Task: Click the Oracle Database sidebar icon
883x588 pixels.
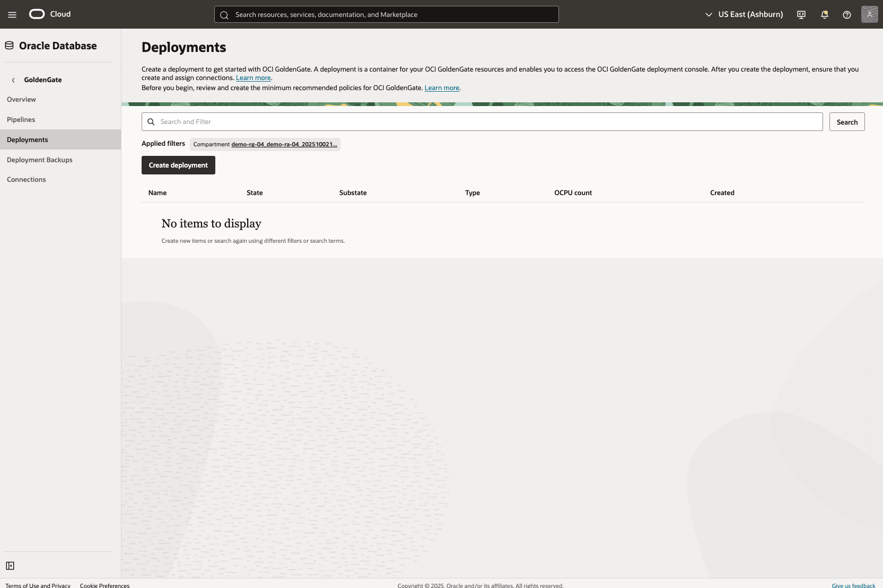Action: pos(8,45)
